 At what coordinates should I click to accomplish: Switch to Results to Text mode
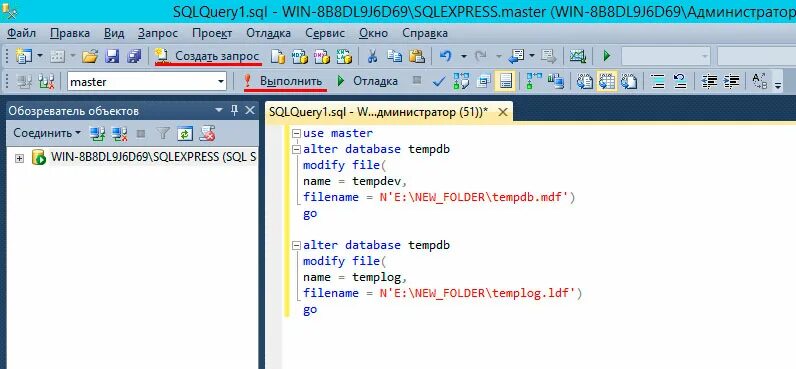[585, 81]
